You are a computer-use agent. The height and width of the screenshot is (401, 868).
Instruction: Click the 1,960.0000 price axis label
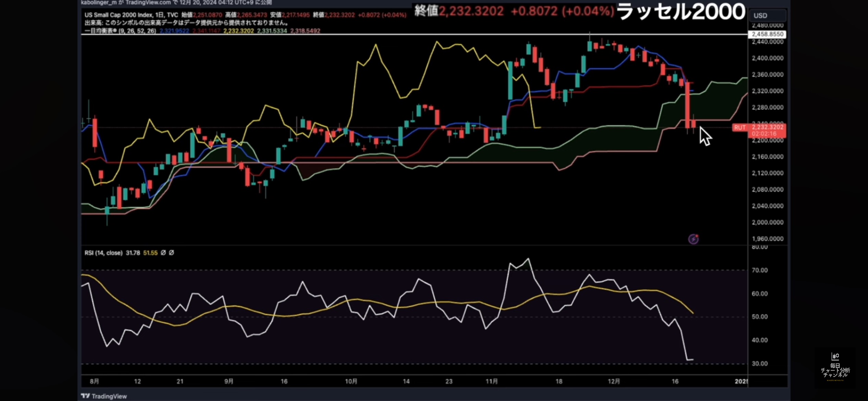[768, 239]
